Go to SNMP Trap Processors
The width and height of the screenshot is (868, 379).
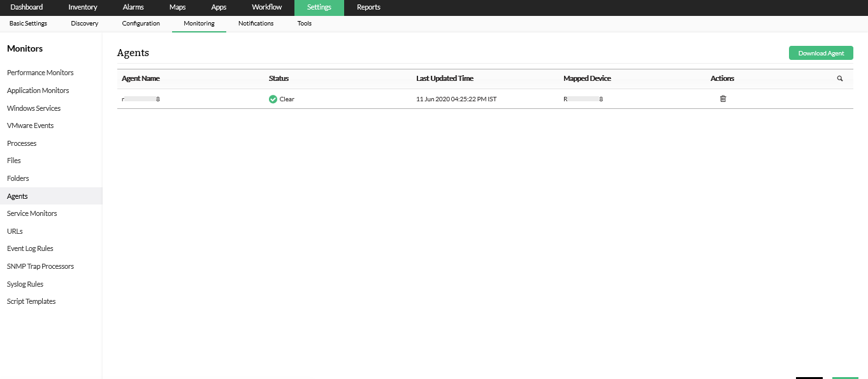point(40,266)
